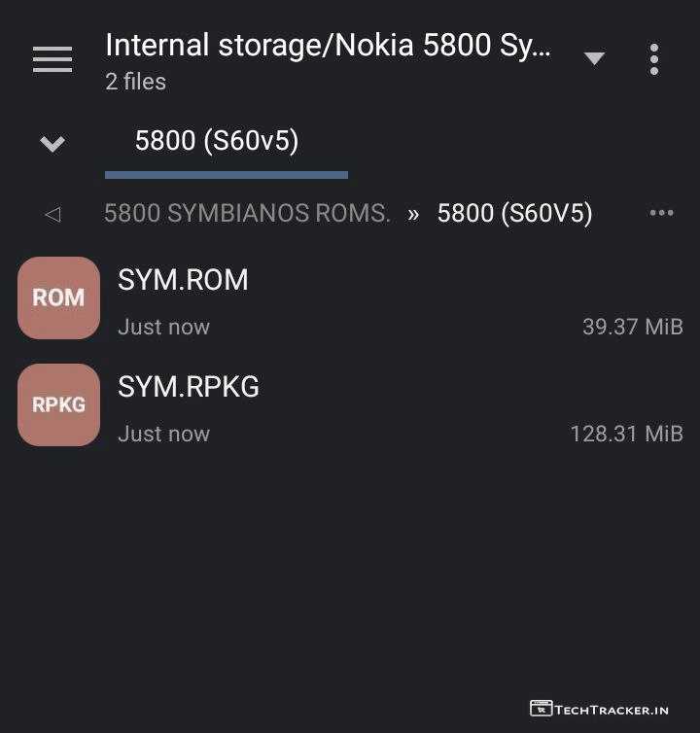Tap the Just now timestamp under SYM.ROM
The width and height of the screenshot is (700, 733).
163,328
